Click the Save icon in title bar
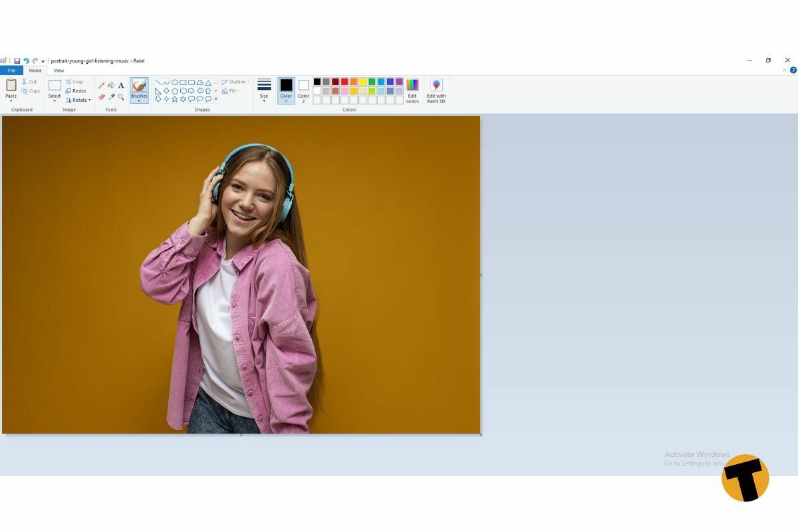The image size is (798, 532). (x=17, y=61)
